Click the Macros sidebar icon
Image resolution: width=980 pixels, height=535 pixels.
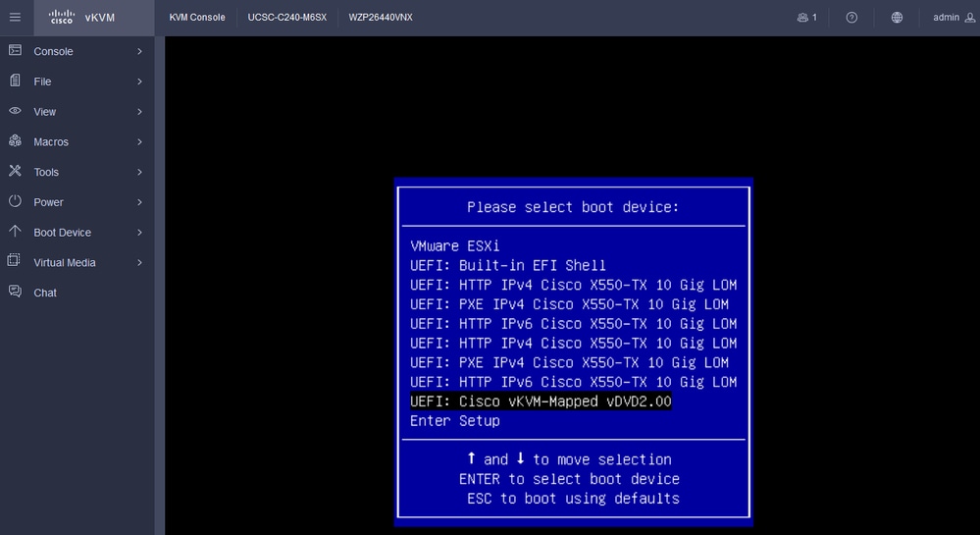pos(15,140)
